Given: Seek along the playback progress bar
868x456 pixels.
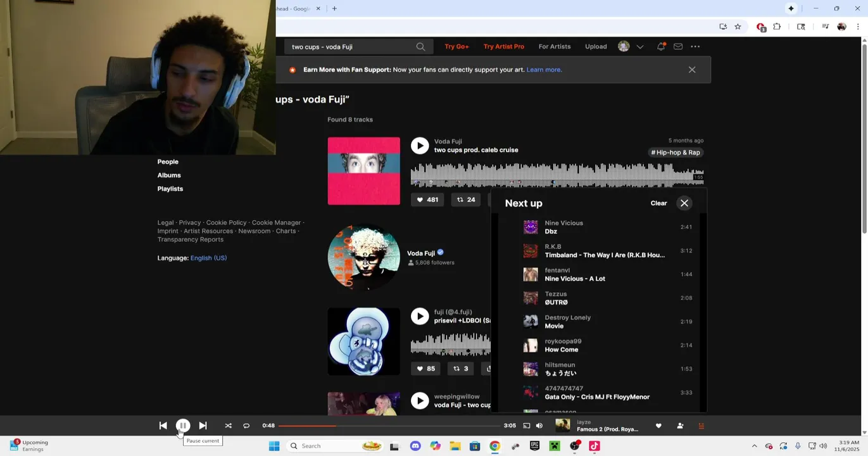Looking at the screenshot, I should coord(389,426).
